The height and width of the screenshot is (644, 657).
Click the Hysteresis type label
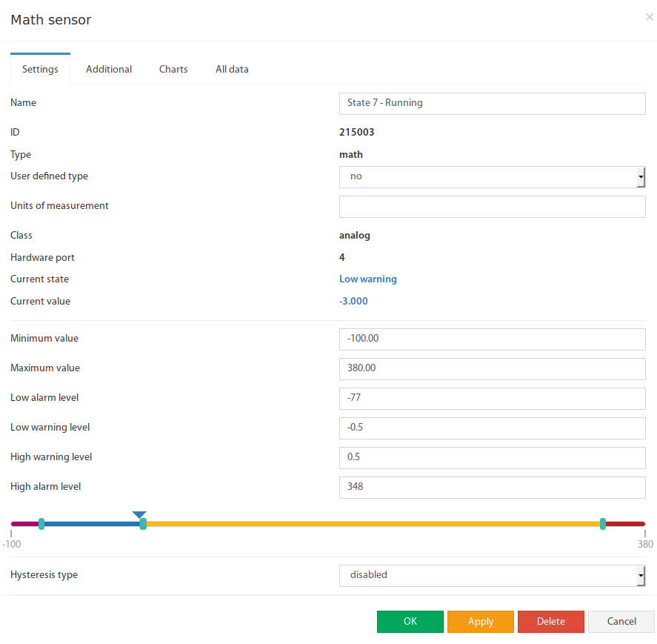point(44,575)
